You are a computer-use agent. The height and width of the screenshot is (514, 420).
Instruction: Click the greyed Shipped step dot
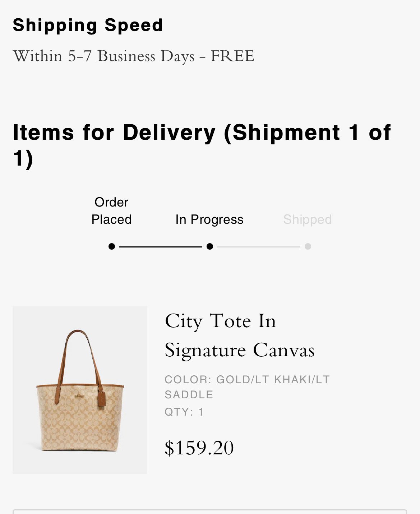308,246
